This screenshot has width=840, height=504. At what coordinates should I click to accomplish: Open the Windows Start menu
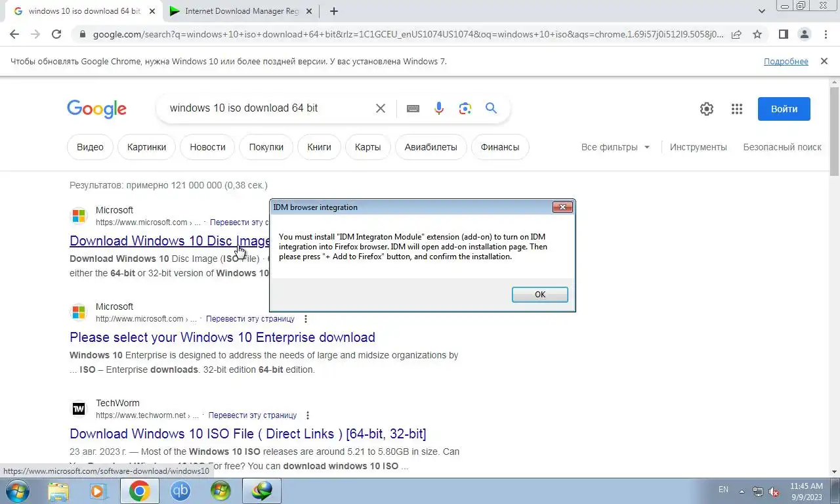16,491
